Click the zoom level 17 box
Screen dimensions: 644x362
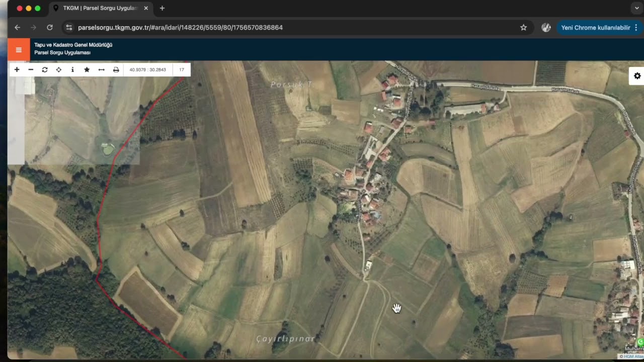tap(182, 69)
